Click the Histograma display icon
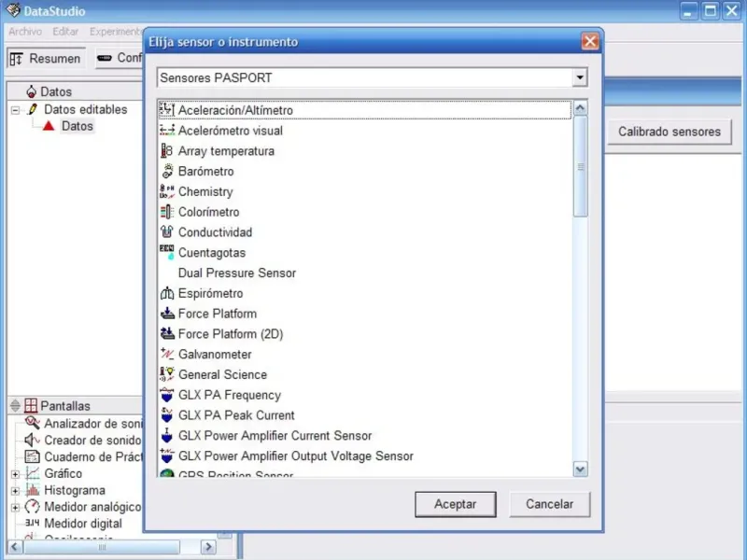This screenshot has height=560, width=747. pyautogui.click(x=32, y=490)
